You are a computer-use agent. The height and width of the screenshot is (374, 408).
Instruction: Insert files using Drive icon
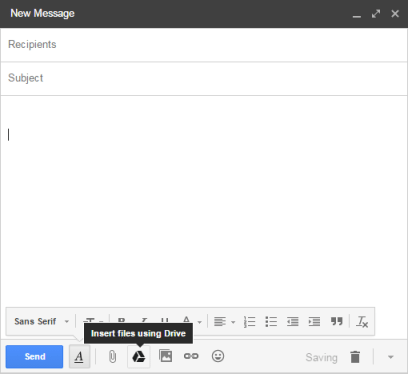click(x=139, y=357)
